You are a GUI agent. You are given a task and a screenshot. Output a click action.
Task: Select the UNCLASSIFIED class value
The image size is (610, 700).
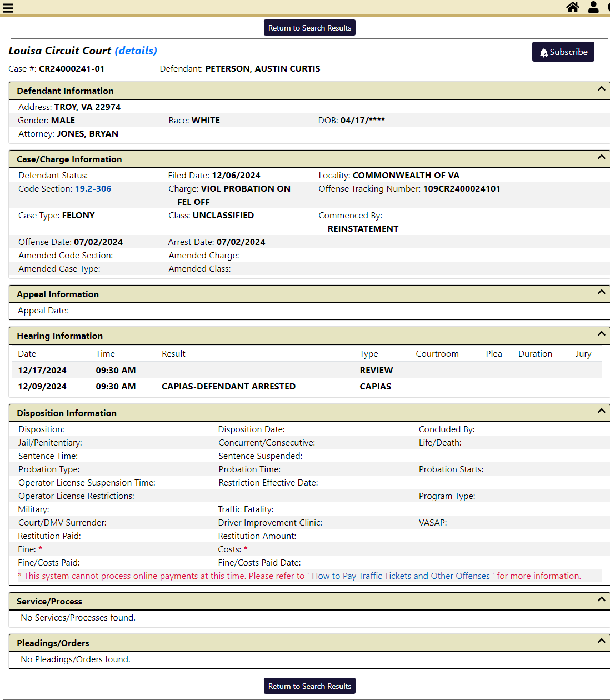[223, 216]
